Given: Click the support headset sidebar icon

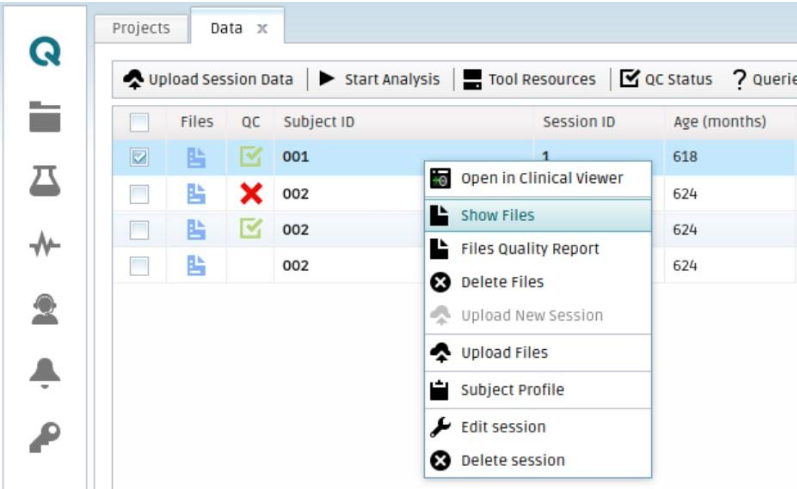Looking at the screenshot, I should pos(45,310).
